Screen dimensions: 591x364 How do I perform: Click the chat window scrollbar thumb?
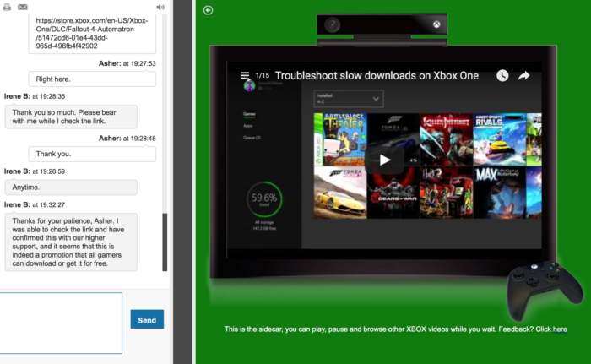[x=165, y=242]
